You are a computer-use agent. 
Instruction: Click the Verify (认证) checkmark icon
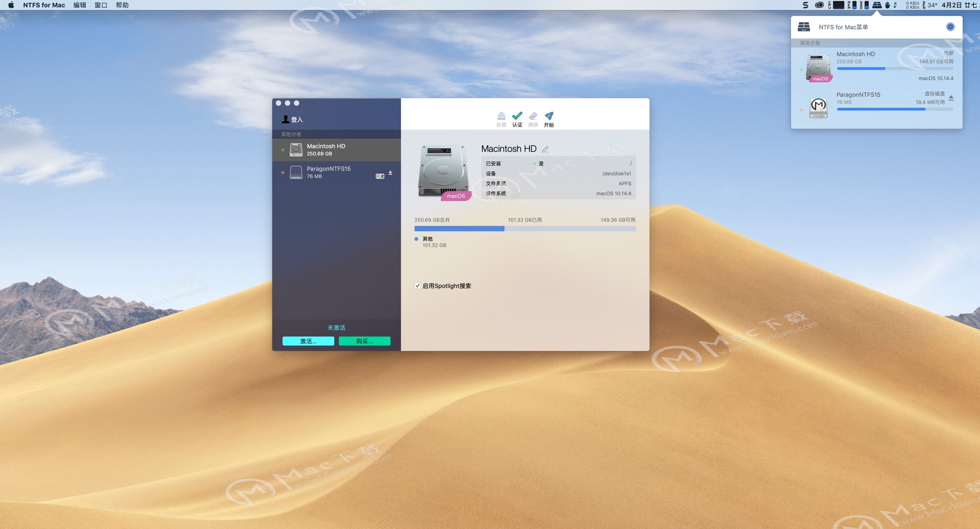[x=517, y=116]
